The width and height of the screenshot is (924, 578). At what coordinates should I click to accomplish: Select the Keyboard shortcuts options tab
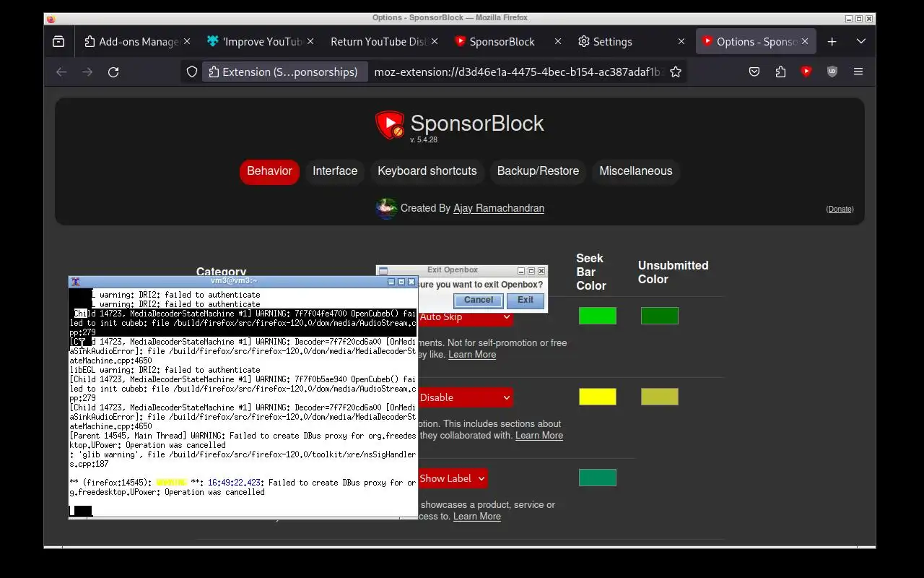[427, 171]
